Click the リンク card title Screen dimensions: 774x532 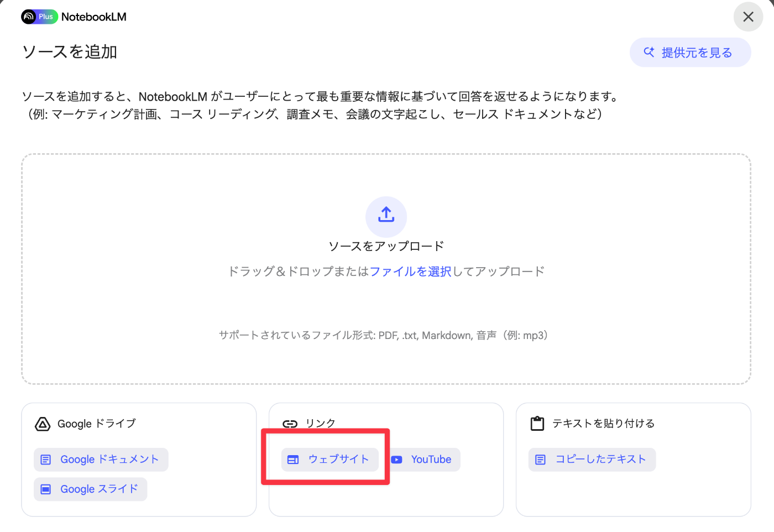(x=321, y=424)
